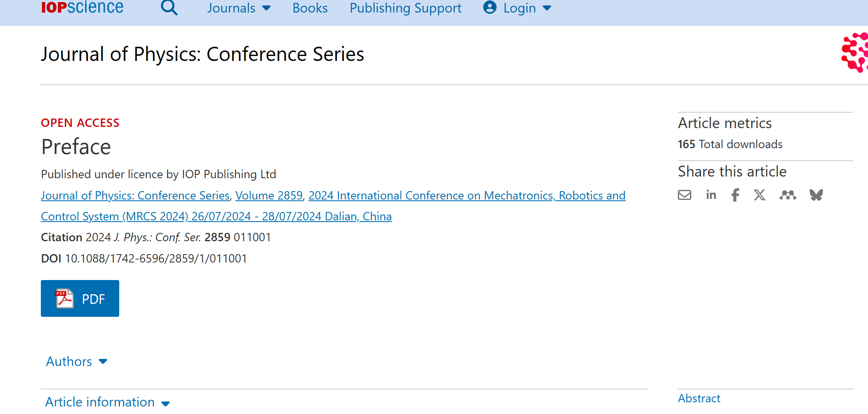Share article via email envelope icon
Screen dimensions: 868x414
pos(685,195)
